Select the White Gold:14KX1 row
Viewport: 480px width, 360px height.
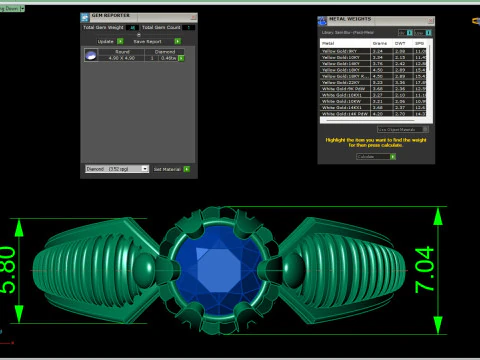(373, 108)
